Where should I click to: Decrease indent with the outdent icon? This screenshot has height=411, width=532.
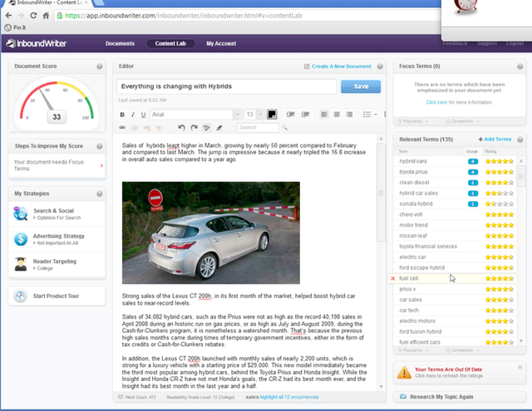(x=290, y=115)
